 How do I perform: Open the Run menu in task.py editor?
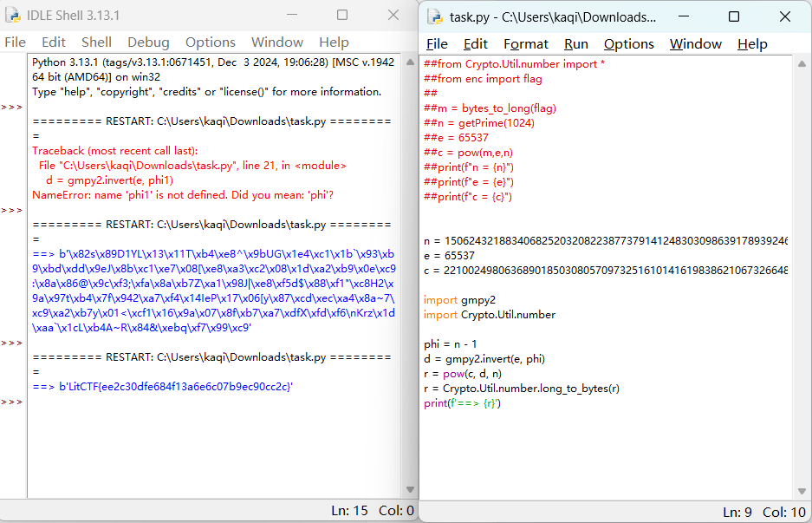pos(575,44)
